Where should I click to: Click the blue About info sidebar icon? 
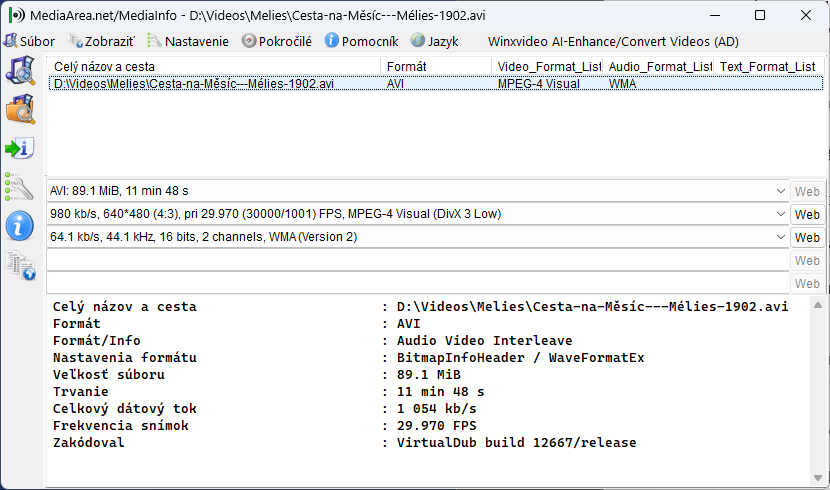coord(20,225)
